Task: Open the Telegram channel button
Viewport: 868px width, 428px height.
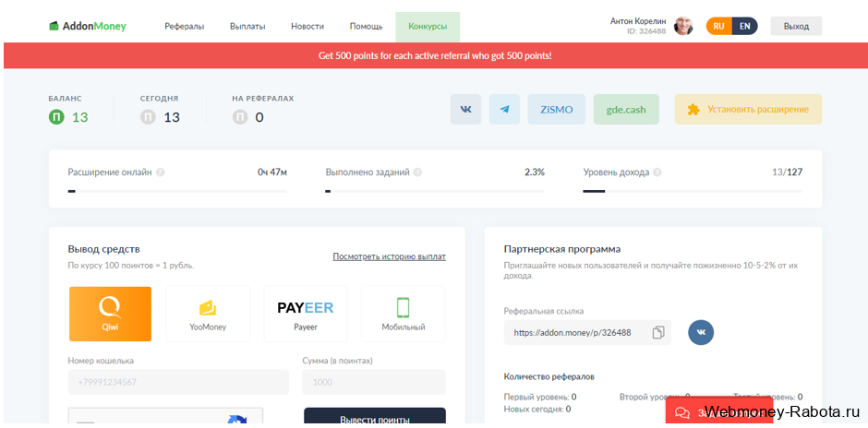Action: (x=504, y=109)
